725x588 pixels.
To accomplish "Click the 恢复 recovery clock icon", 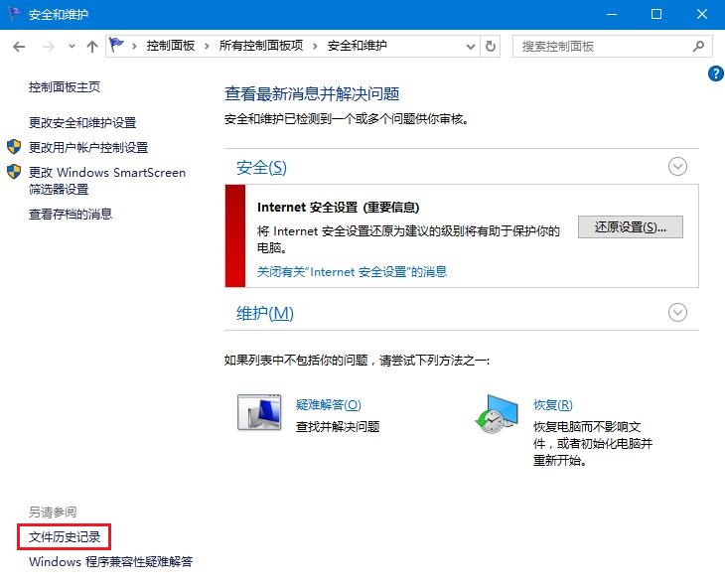I will (x=497, y=413).
